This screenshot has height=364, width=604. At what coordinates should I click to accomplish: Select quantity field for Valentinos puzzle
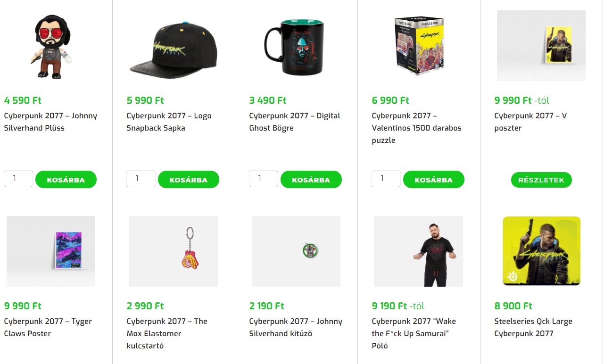[386, 179]
